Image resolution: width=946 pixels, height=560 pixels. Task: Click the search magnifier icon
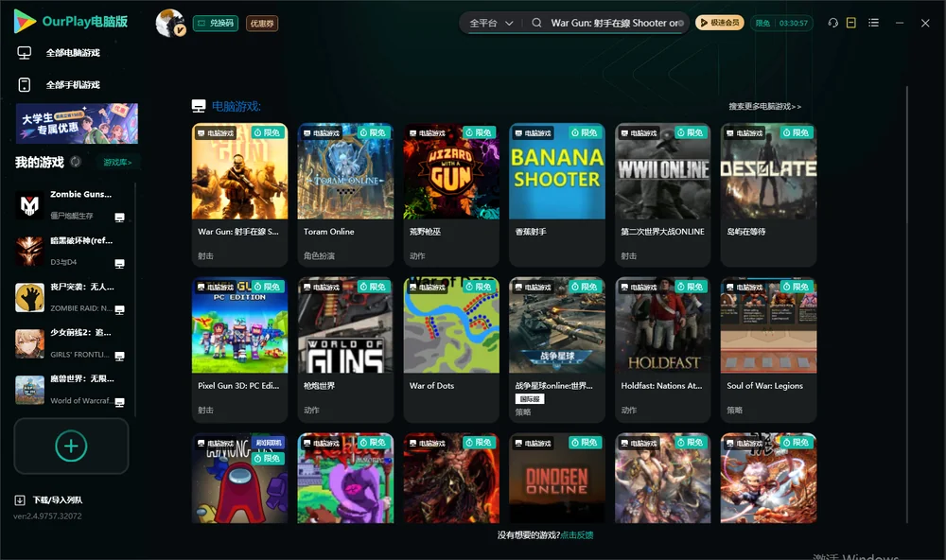pyautogui.click(x=536, y=23)
